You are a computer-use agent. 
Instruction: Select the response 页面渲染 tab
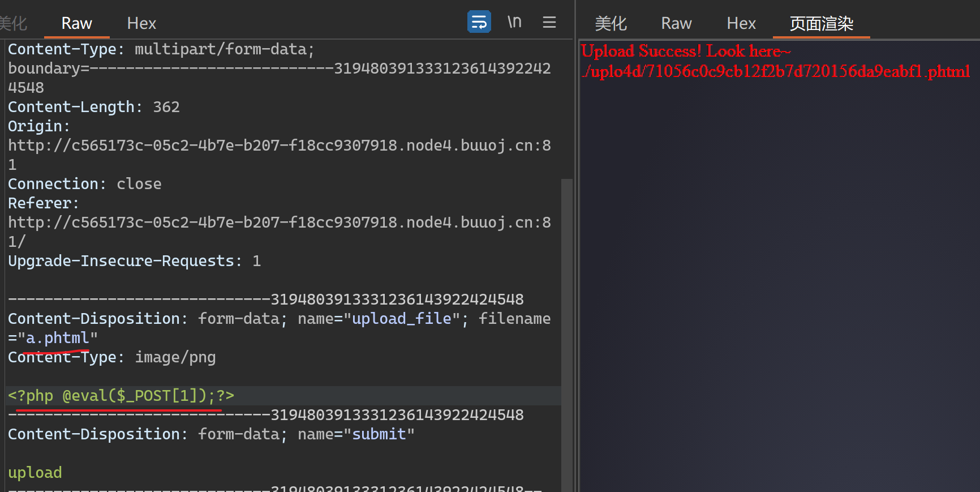tap(821, 23)
